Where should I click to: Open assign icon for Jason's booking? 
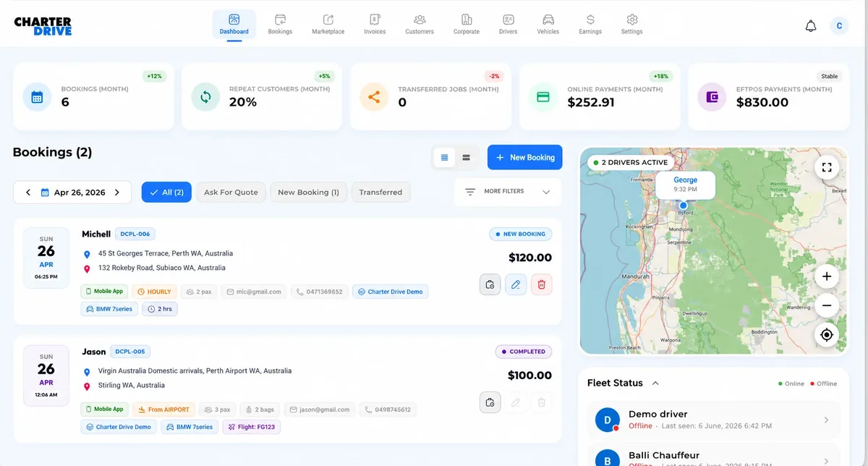pos(490,402)
